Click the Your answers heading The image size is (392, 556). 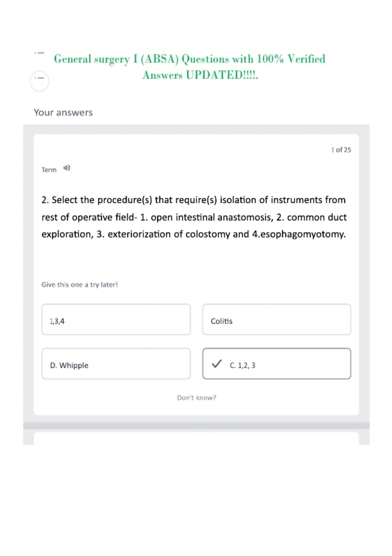[x=63, y=113]
